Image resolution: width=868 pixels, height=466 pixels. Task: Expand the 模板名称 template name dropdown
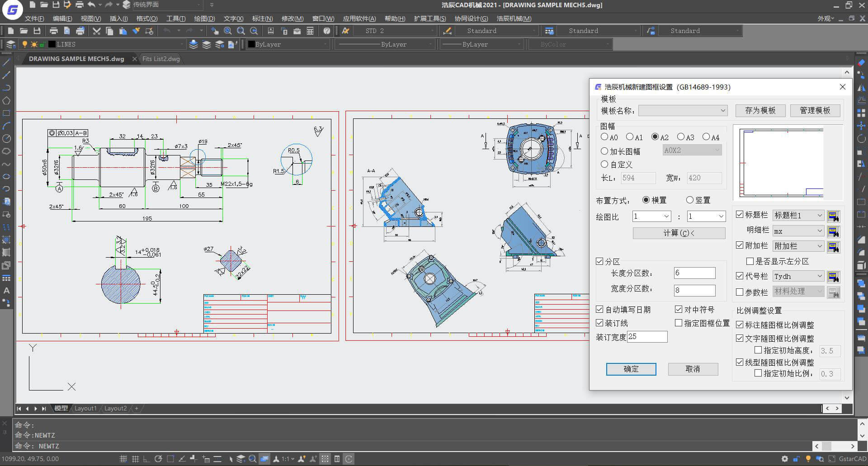click(x=722, y=111)
